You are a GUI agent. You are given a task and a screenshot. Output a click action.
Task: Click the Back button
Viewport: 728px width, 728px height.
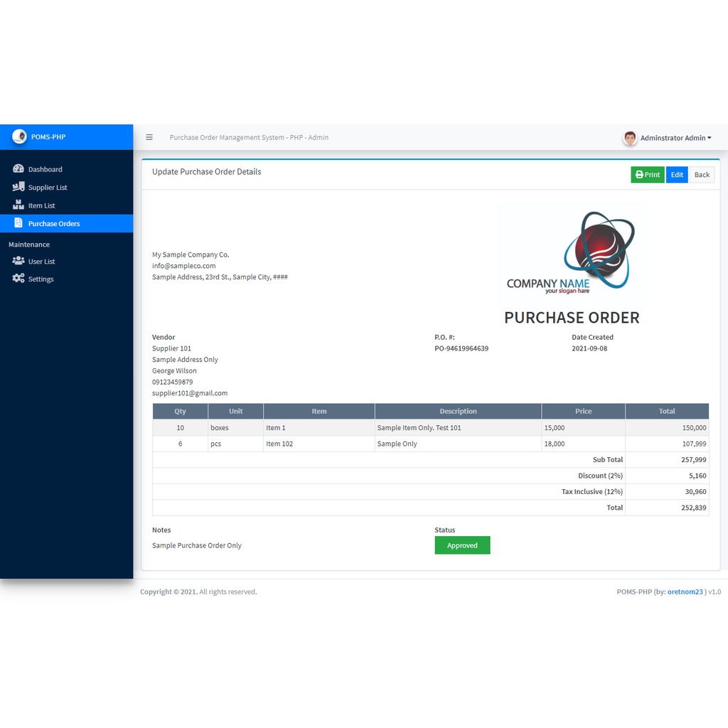pos(702,175)
